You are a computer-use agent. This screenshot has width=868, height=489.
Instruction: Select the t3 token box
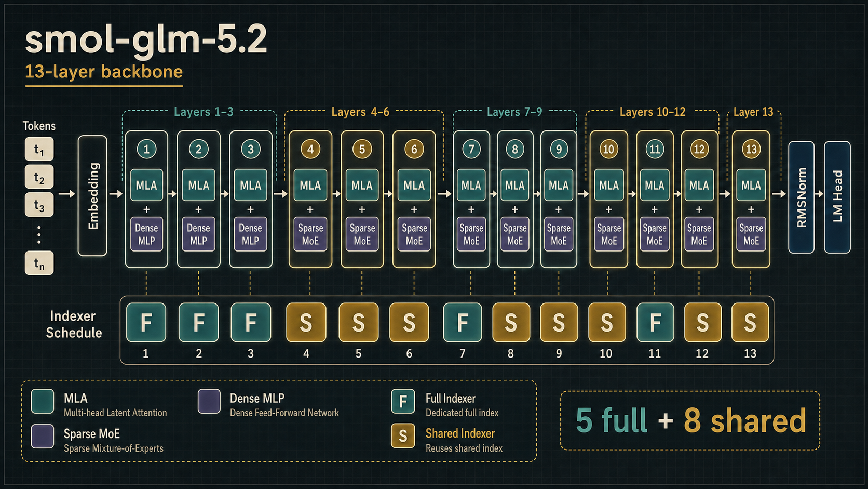(x=39, y=205)
